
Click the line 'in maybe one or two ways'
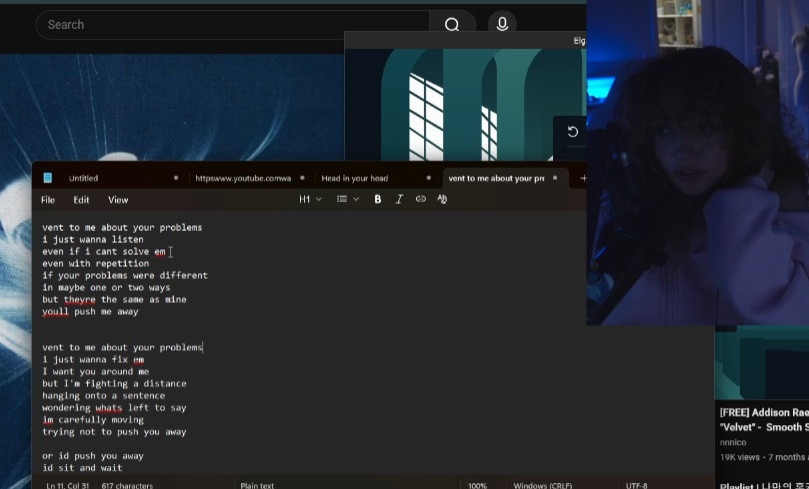pos(106,287)
